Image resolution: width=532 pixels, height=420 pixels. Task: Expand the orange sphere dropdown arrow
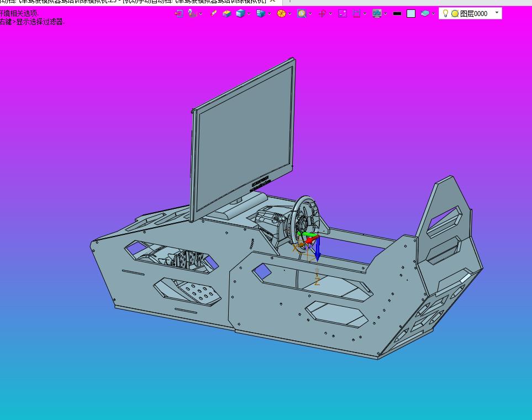(x=289, y=14)
